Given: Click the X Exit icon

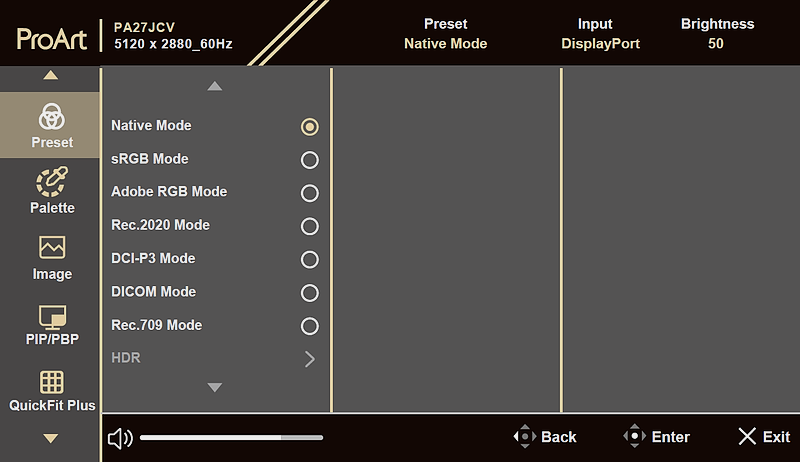Looking at the screenshot, I should pos(747,437).
